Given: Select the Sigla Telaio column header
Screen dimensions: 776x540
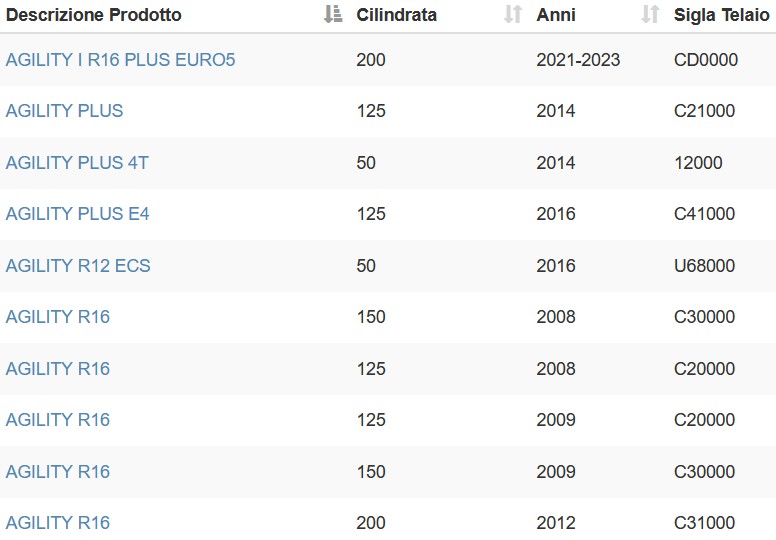Looking at the screenshot, I should coord(722,15).
